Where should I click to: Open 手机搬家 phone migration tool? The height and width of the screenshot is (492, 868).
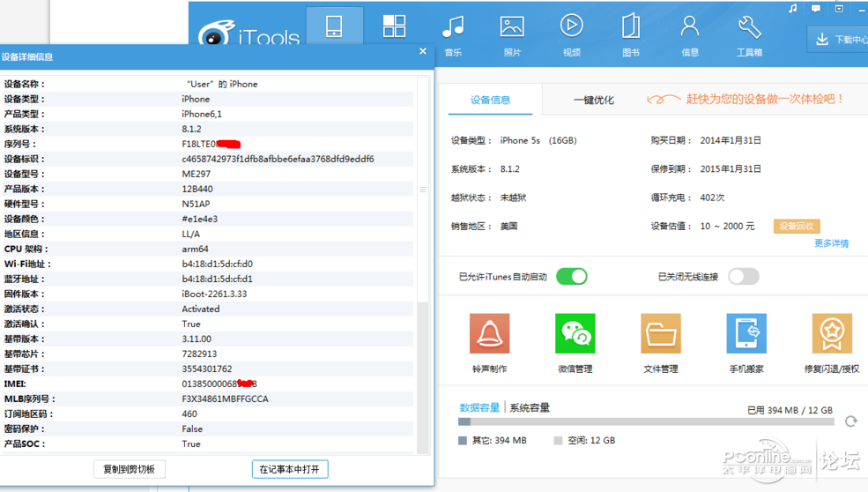coord(746,343)
